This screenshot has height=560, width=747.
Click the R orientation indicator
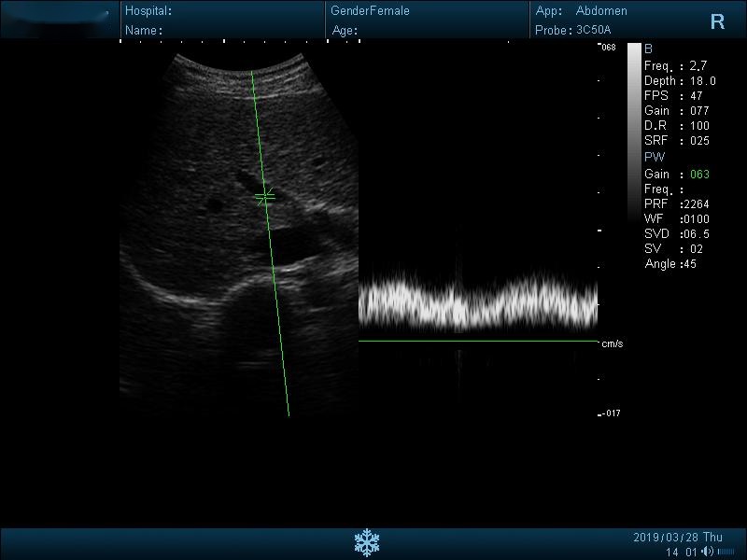(x=717, y=22)
